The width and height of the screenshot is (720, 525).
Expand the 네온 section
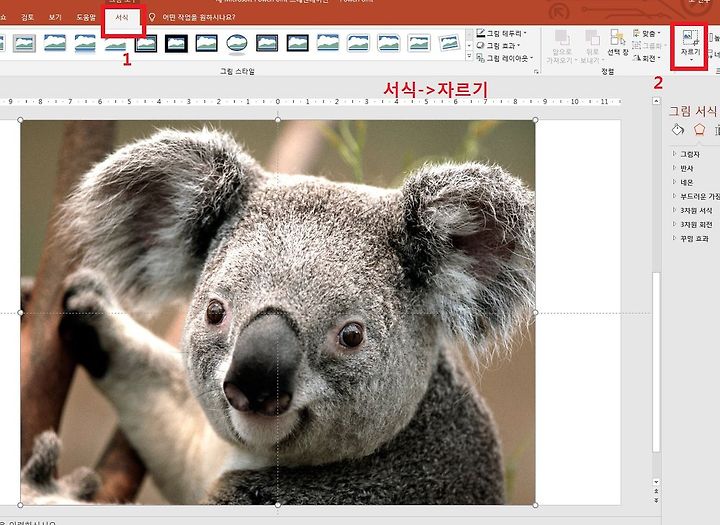point(682,182)
